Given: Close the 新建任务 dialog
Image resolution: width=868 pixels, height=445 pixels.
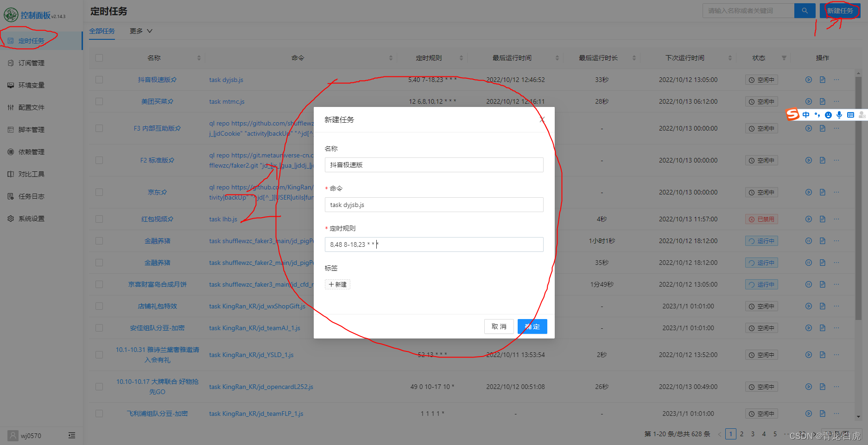Looking at the screenshot, I should click(542, 119).
